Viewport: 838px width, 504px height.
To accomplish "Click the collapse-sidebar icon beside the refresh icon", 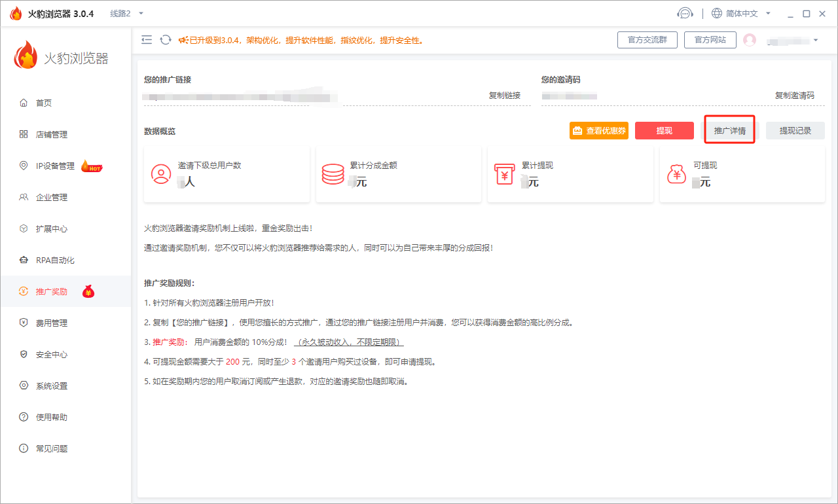I will (x=147, y=39).
